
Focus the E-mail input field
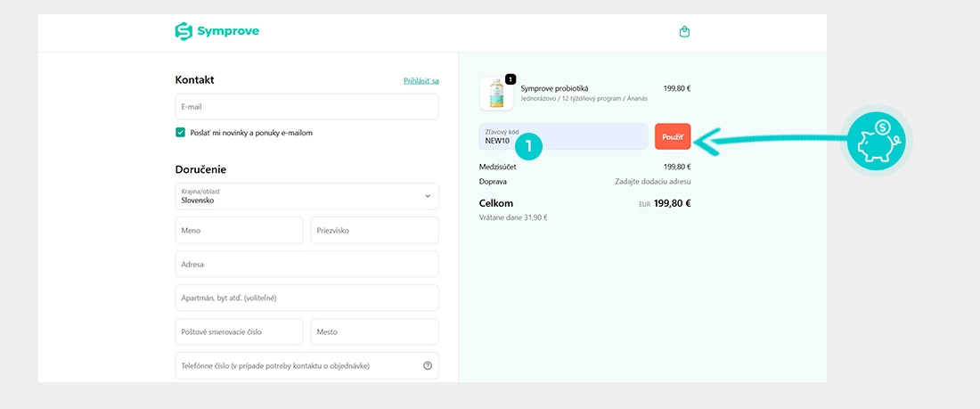[x=306, y=107]
